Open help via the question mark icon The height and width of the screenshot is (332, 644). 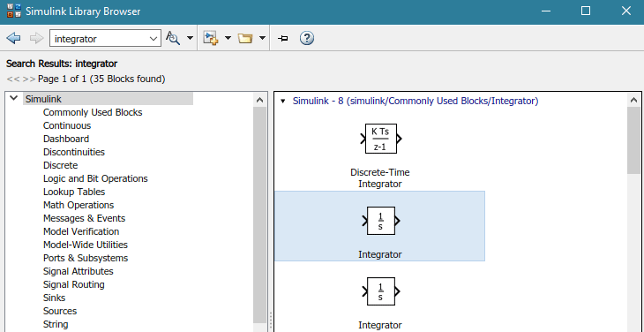(307, 38)
